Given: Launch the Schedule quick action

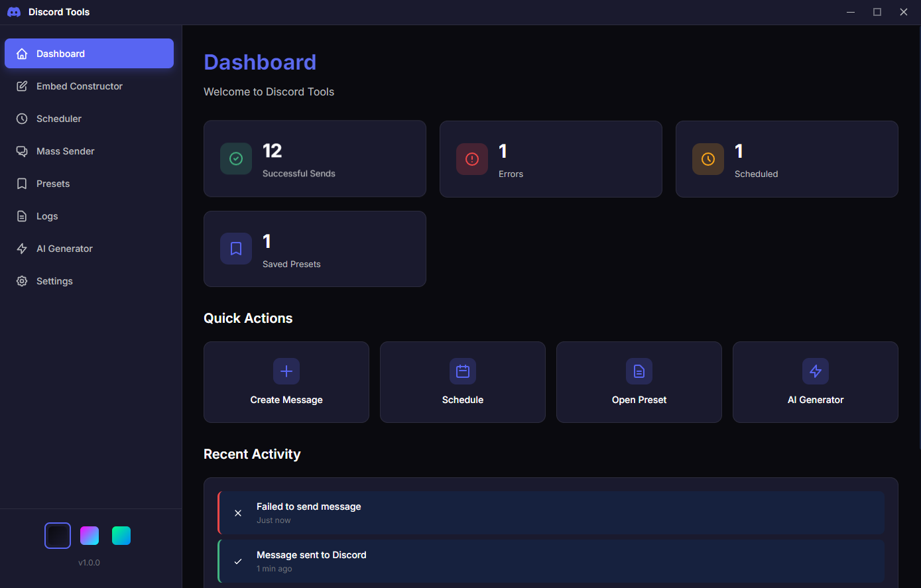Looking at the screenshot, I should point(462,382).
